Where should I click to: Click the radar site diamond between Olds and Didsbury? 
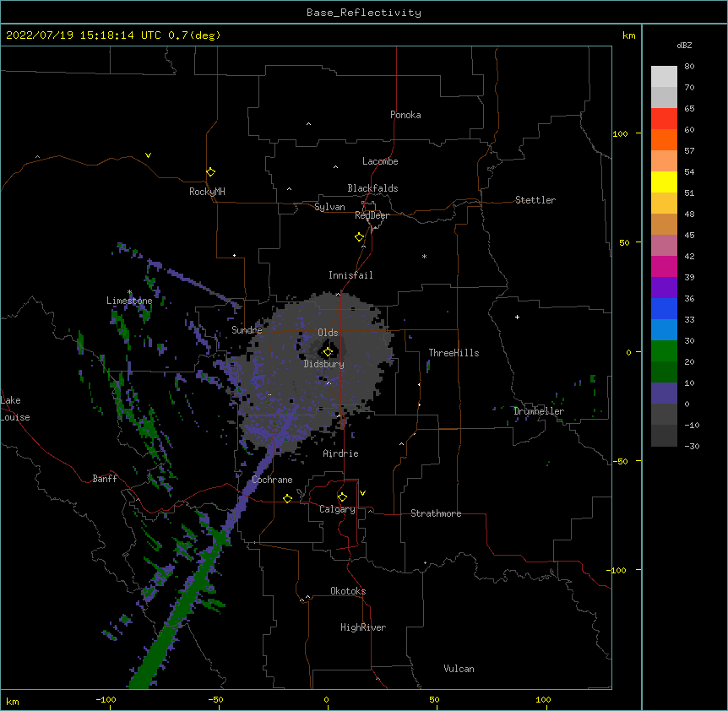point(328,352)
